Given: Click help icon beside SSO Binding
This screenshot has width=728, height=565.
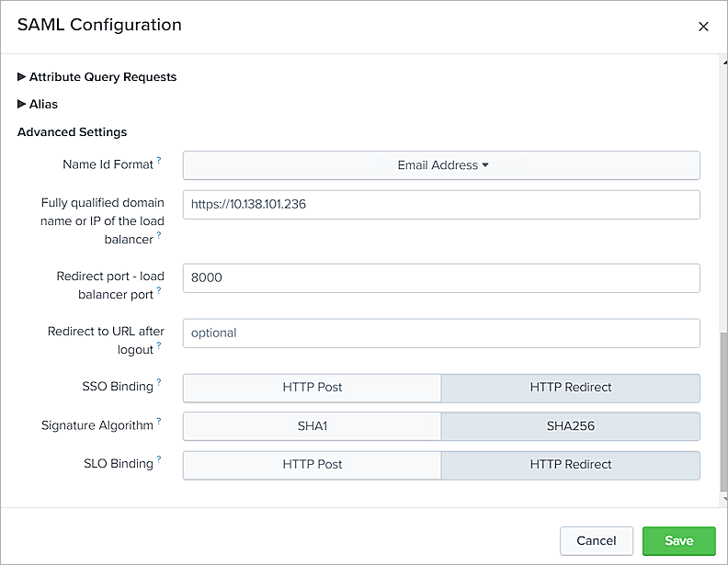Looking at the screenshot, I should coord(159,382).
